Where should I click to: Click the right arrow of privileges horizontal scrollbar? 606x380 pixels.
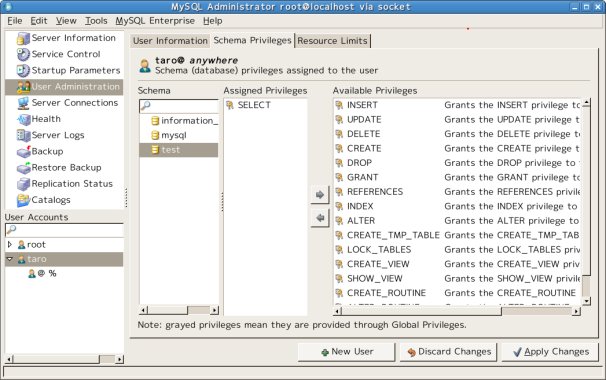click(x=577, y=311)
